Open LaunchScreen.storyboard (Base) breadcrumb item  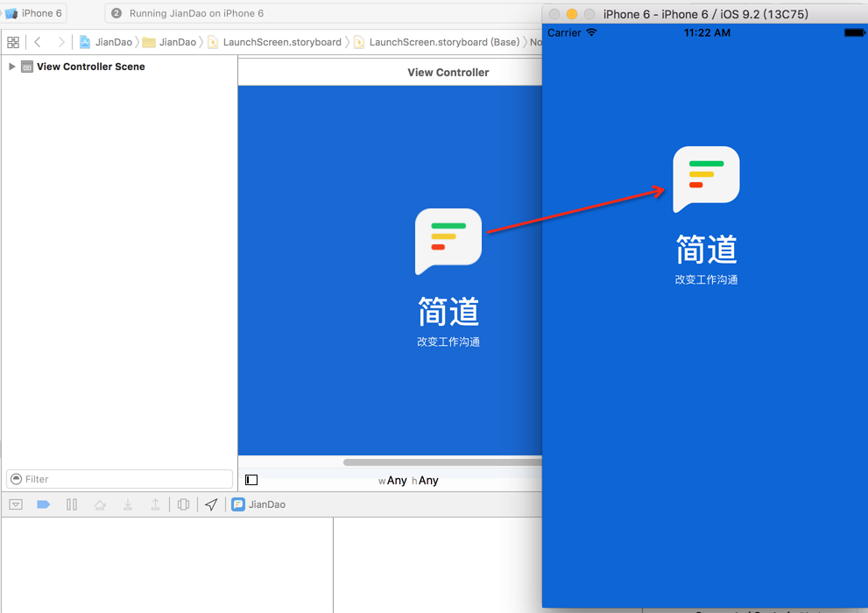point(437,42)
